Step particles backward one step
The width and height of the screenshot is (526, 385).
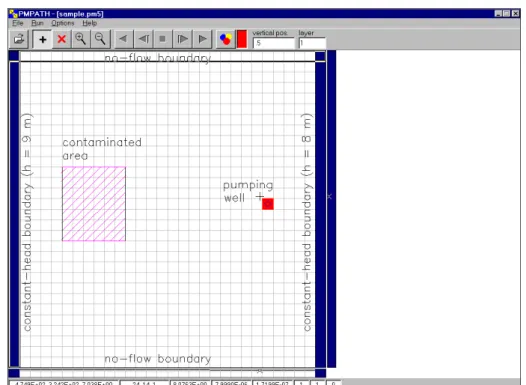coord(143,39)
